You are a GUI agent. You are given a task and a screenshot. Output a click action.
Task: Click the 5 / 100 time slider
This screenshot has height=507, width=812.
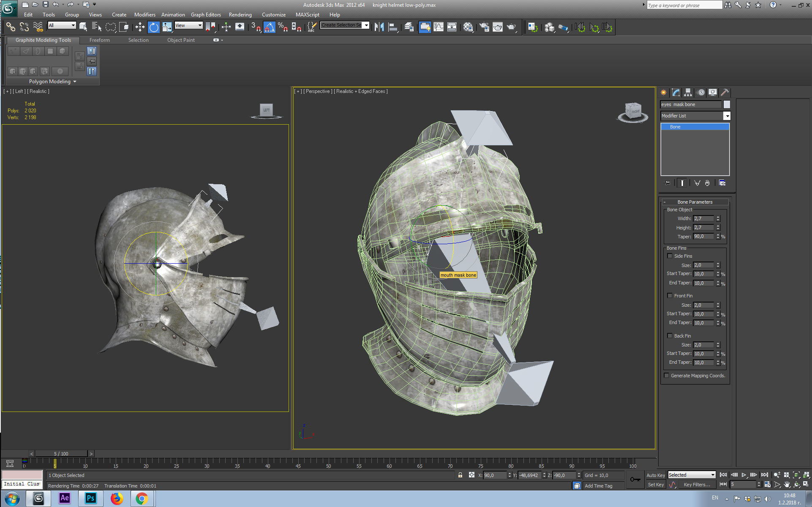pyautogui.click(x=61, y=454)
